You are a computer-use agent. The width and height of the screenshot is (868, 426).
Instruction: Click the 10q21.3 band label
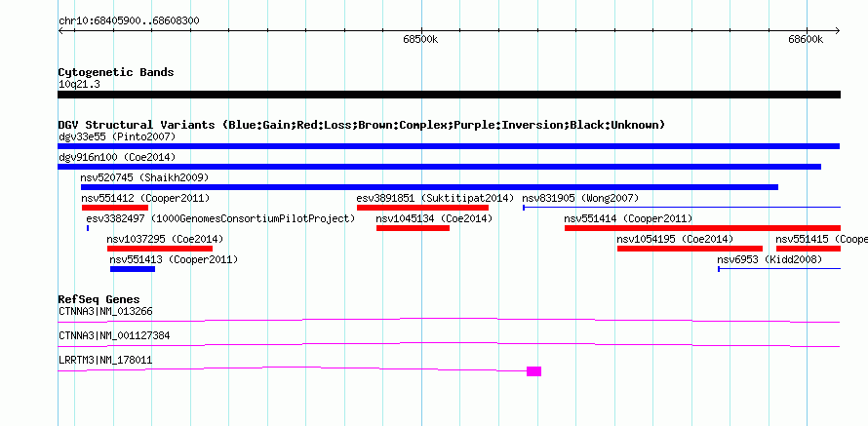[x=79, y=85]
